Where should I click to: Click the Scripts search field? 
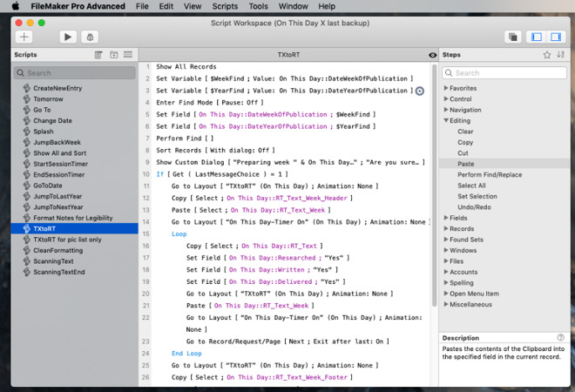[x=75, y=73]
